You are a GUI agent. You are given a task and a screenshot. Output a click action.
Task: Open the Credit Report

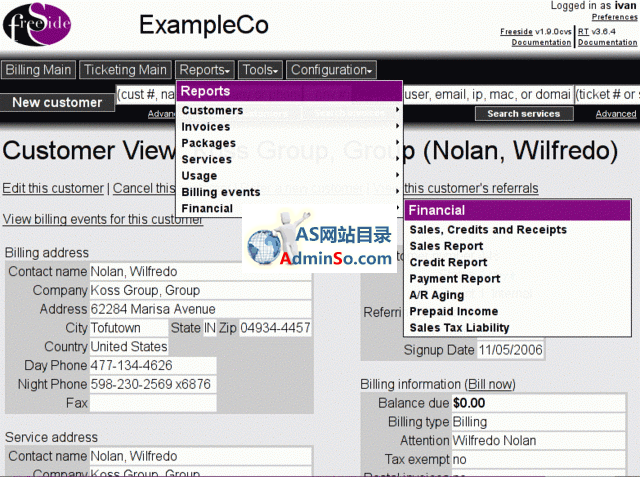pyautogui.click(x=448, y=262)
